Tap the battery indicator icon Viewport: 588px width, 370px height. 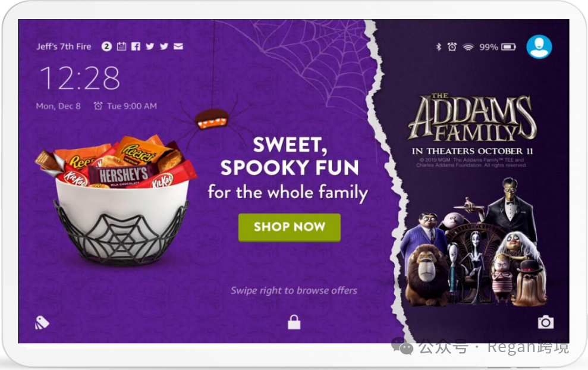508,47
